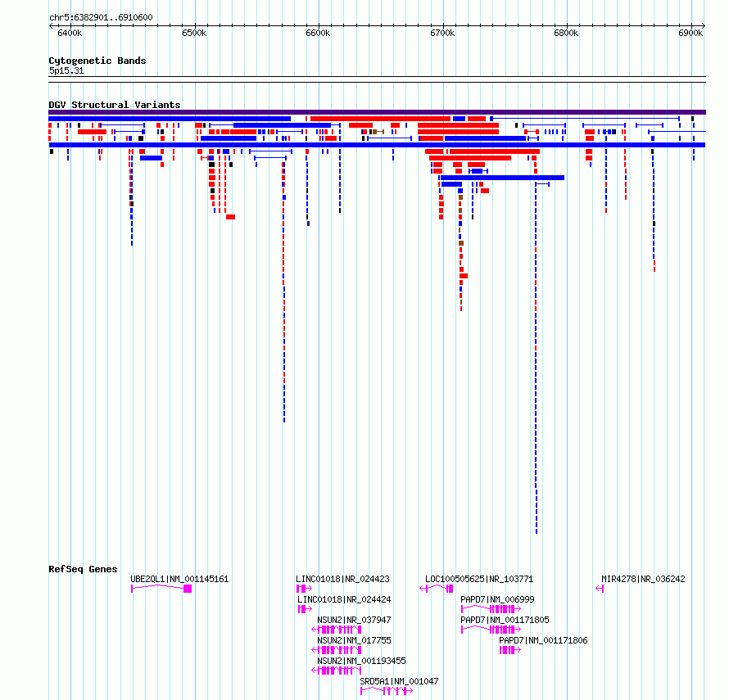This screenshot has height=700, width=729.
Task: Click the 6600k ruler label
Action: 318,33
